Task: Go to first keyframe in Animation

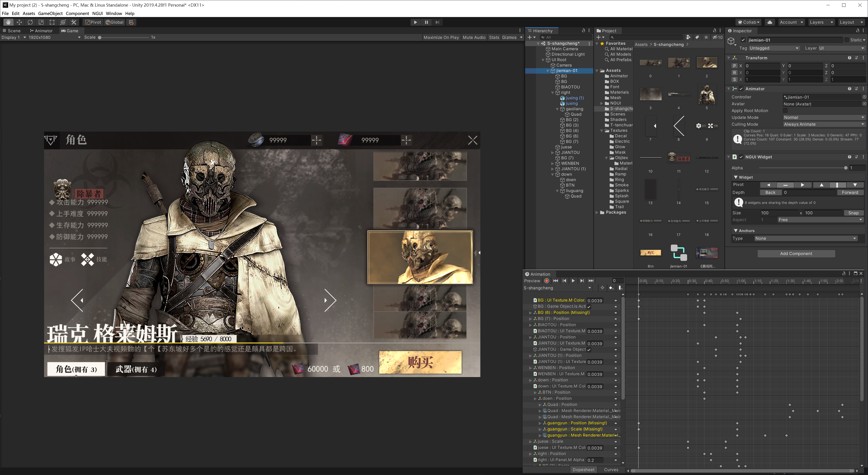Action: point(555,281)
